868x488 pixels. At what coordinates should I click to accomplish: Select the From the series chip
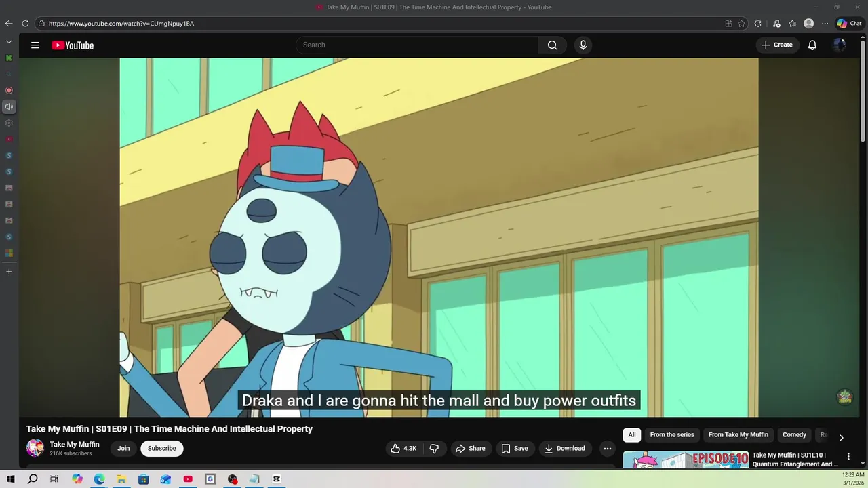point(672,435)
